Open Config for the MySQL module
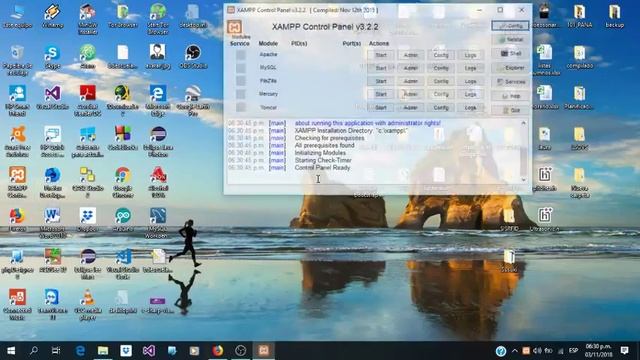The image size is (640, 360). coord(441,68)
